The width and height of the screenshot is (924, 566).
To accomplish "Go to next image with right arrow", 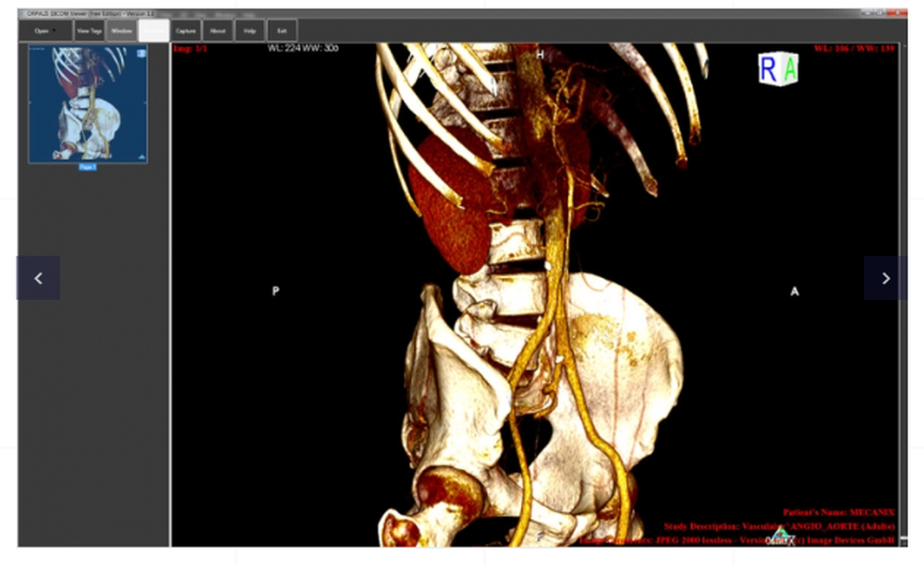I will coord(885,278).
